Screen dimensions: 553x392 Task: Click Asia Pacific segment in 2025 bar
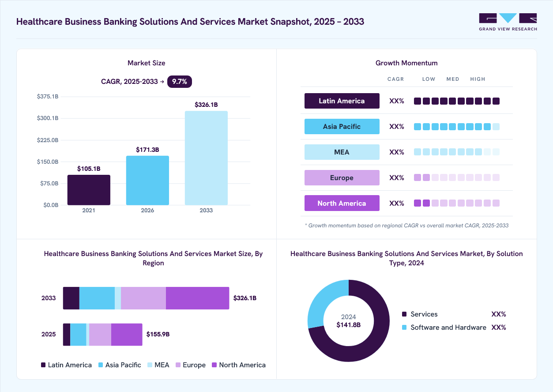click(78, 334)
